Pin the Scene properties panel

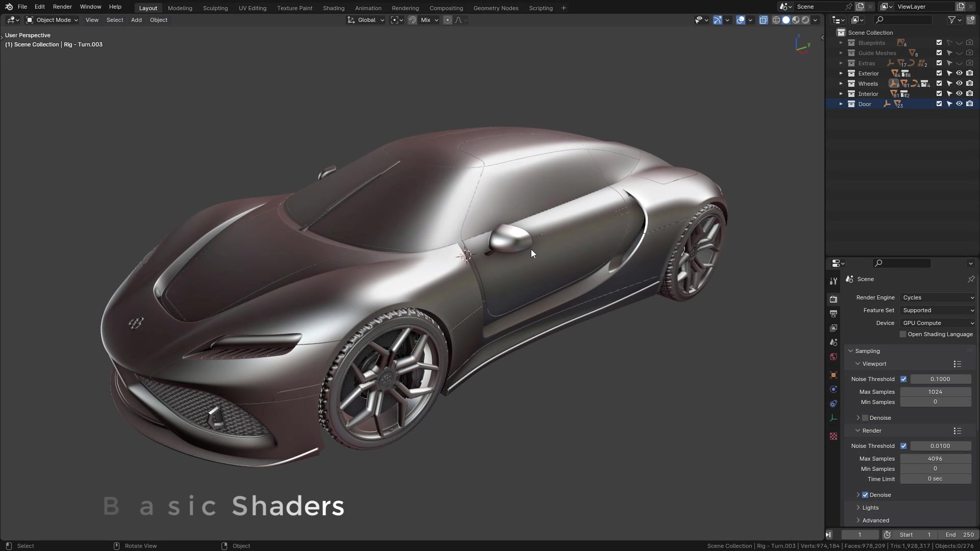[971, 279]
